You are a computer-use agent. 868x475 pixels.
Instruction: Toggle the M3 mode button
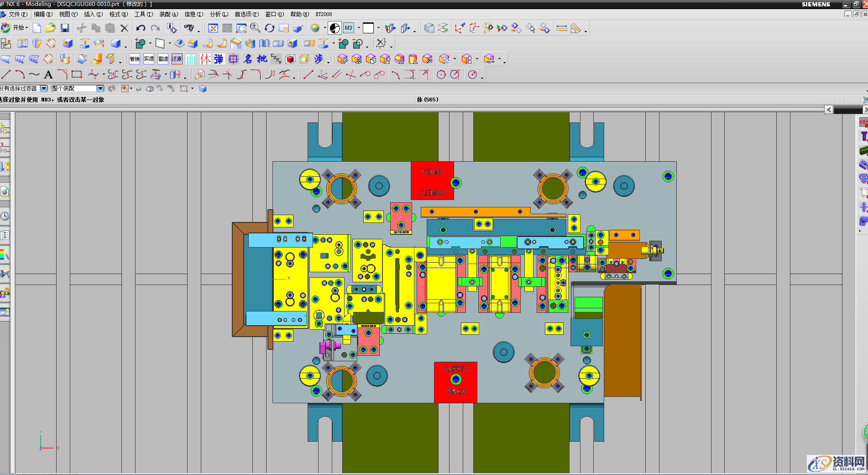coord(349,28)
